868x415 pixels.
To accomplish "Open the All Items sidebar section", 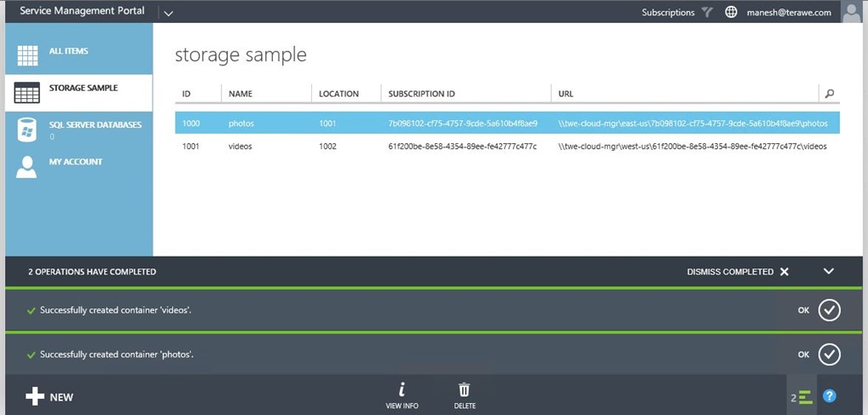I will [x=68, y=53].
